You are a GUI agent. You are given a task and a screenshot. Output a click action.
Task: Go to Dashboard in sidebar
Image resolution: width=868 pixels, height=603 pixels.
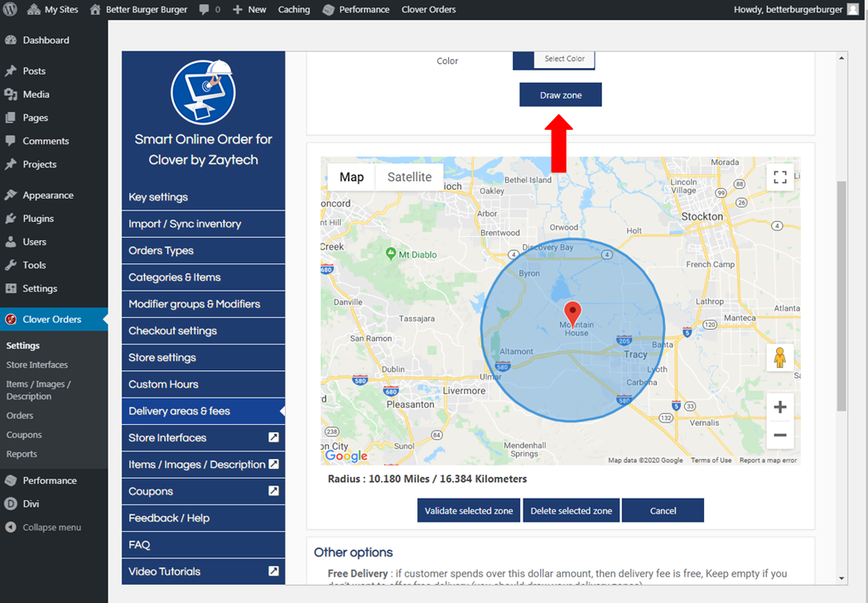tap(55, 40)
